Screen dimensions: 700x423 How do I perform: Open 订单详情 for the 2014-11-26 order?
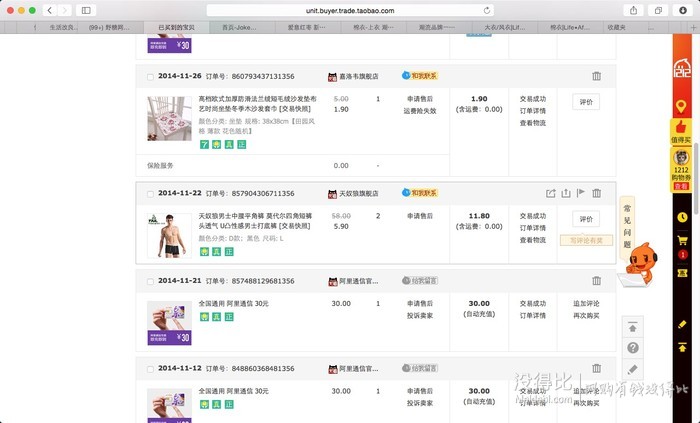pyautogui.click(x=533, y=111)
